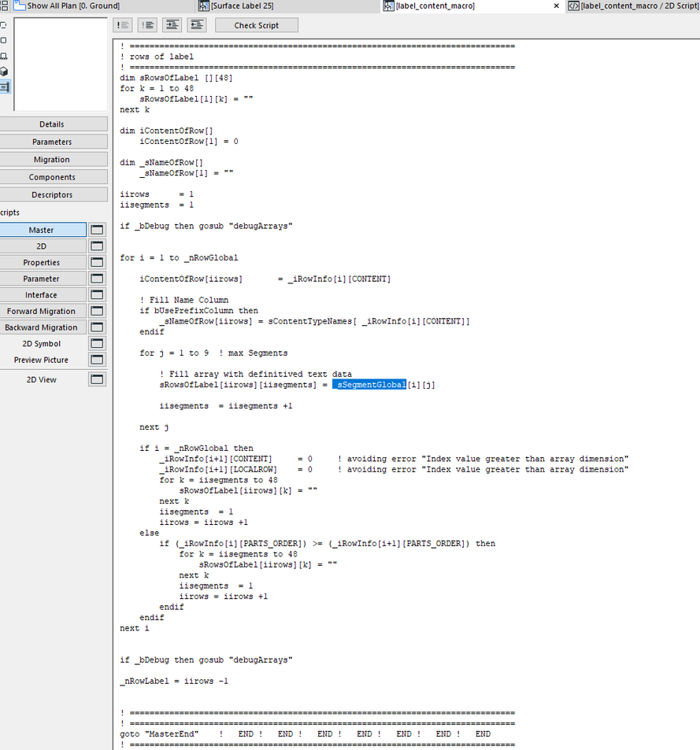Click the '_nRowLabel = iirows -1' line
The width and height of the screenshot is (700, 750).
[x=174, y=681]
